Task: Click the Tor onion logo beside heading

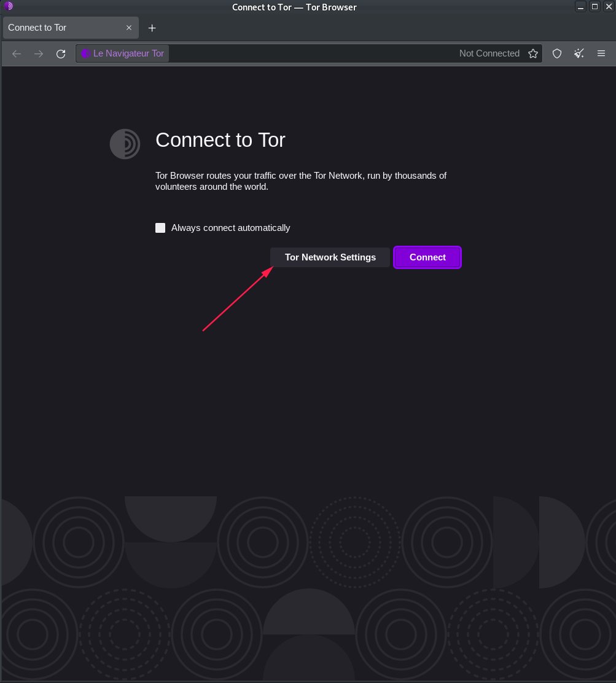Action: tap(125, 144)
